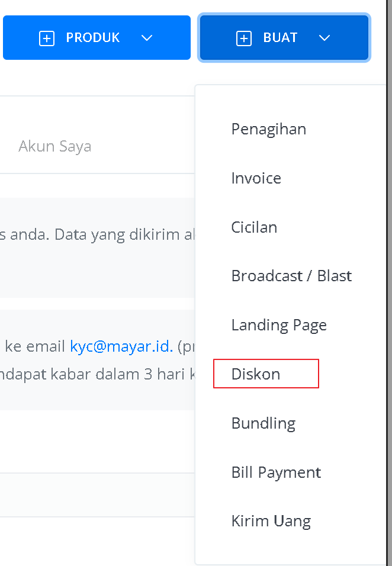Image resolution: width=392 pixels, height=566 pixels.
Task: Choose Invoice menu entry
Action: [x=256, y=178]
